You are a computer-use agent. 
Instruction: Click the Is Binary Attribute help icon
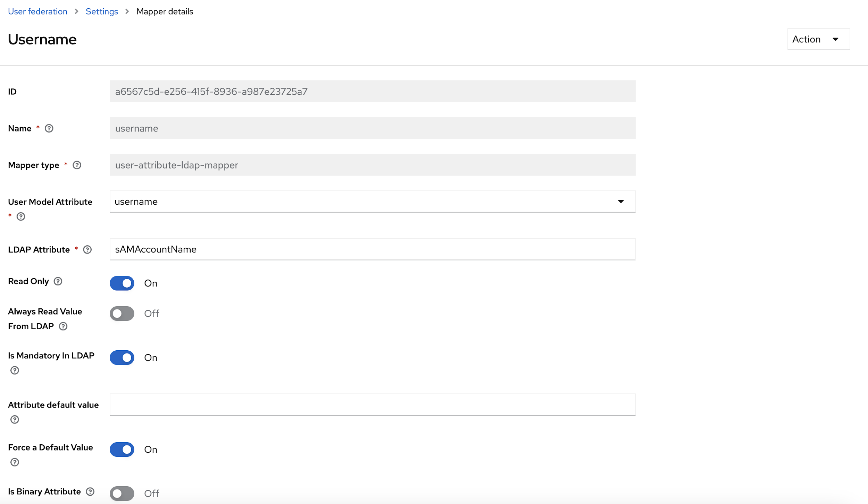click(x=90, y=492)
